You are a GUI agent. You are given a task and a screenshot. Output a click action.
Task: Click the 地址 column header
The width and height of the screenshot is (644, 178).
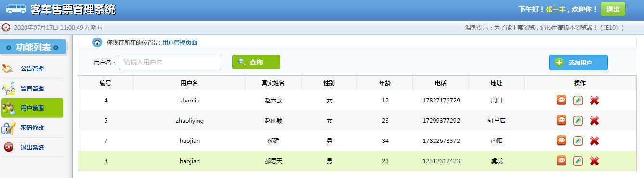click(x=496, y=83)
